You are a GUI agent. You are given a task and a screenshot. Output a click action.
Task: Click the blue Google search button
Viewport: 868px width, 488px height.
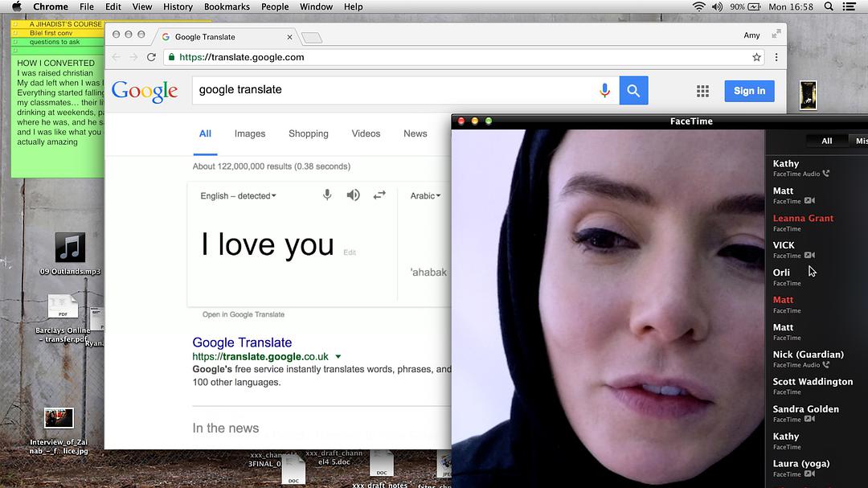point(633,90)
